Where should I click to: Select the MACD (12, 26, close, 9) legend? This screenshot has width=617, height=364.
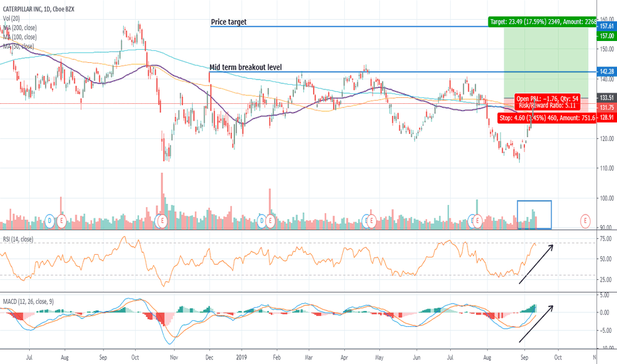point(28,302)
